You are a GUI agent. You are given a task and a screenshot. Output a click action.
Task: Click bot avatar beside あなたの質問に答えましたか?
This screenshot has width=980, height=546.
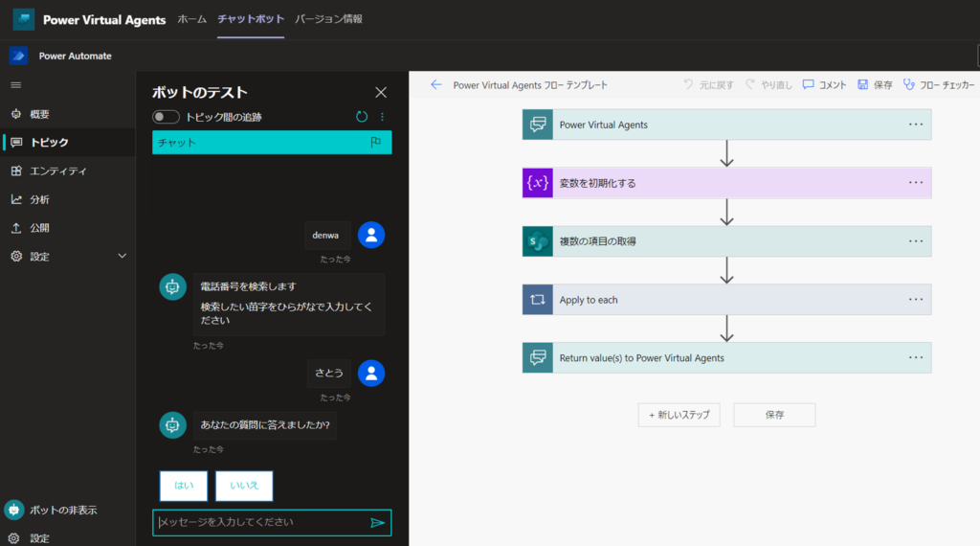(x=172, y=425)
